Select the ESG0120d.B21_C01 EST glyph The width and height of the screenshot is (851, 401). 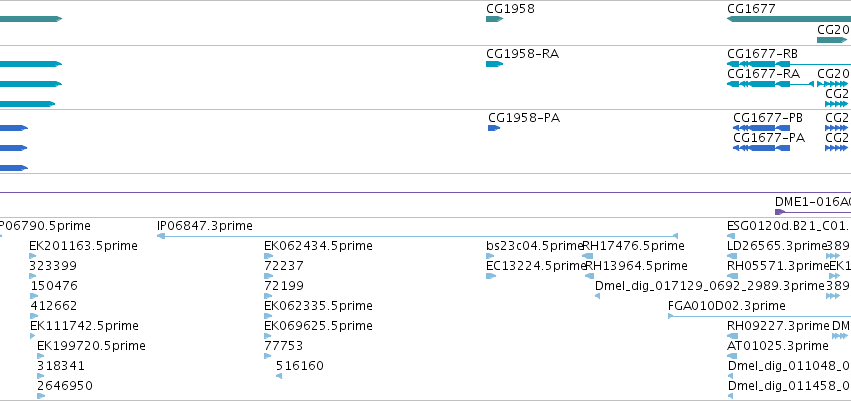[731, 236]
